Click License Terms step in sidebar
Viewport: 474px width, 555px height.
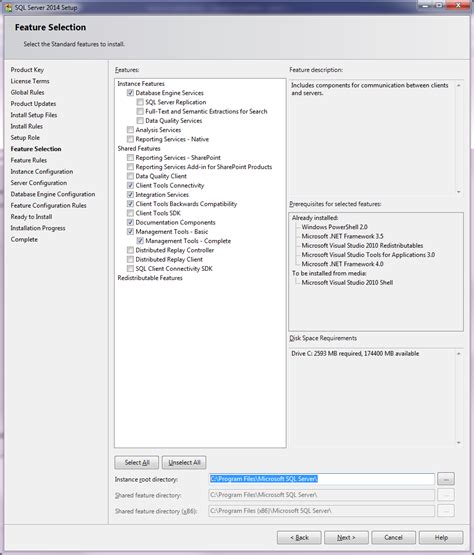[30, 81]
